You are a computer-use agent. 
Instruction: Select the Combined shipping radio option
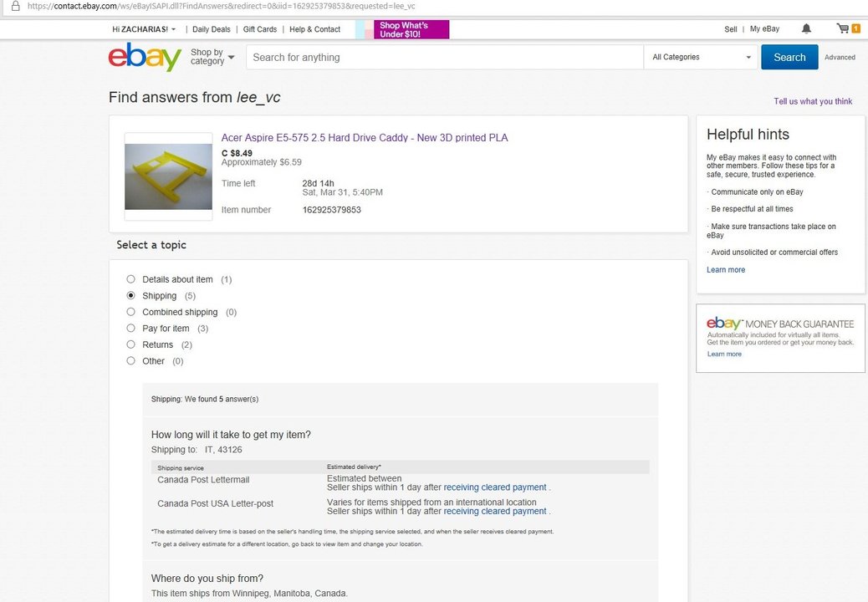[x=130, y=312]
